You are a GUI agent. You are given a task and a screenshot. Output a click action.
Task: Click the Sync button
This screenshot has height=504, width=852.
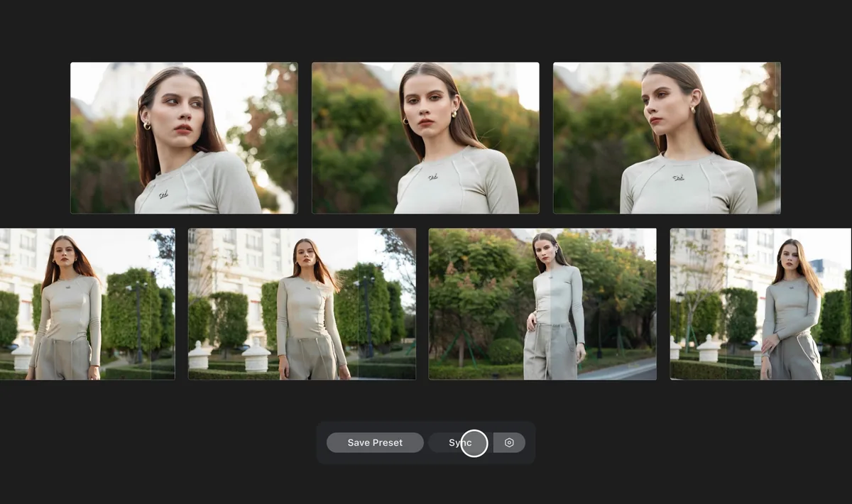tap(460, 442)
